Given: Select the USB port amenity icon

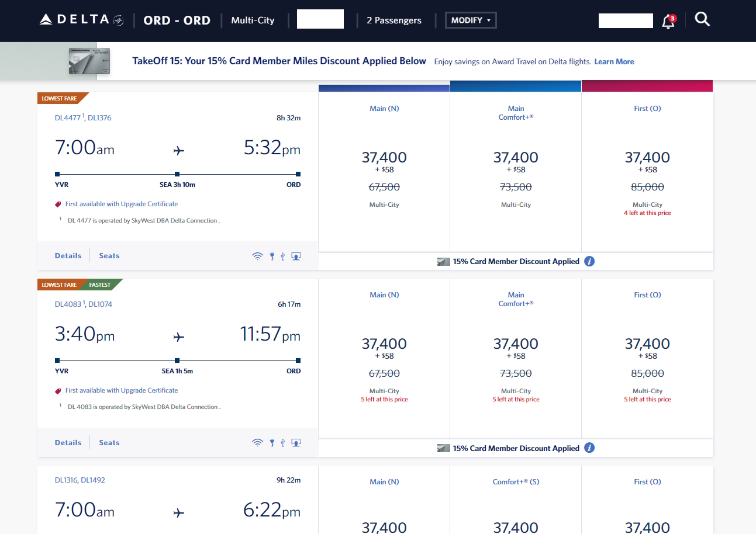Looking at the screenshot, I should pos(282,255).
